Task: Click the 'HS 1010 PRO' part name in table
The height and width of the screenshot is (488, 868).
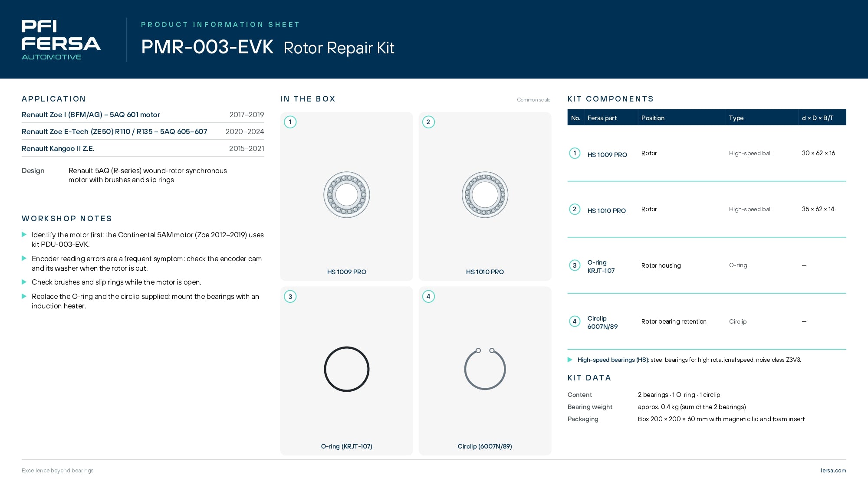Action: coord(606,211)
